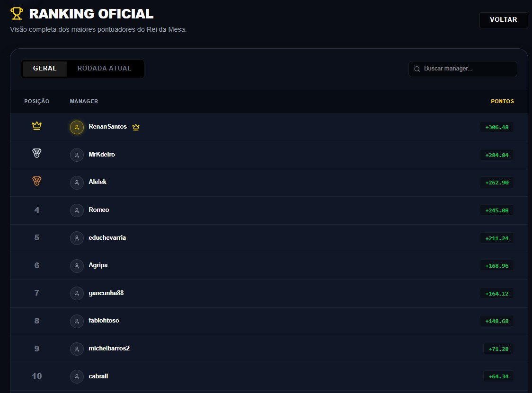Click cabrall's avatar icon

click(x=77, y=376)
